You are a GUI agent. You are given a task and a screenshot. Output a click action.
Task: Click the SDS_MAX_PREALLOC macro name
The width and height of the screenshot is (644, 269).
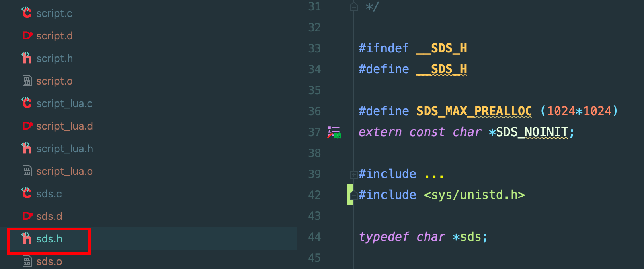[x=474, y=111]
